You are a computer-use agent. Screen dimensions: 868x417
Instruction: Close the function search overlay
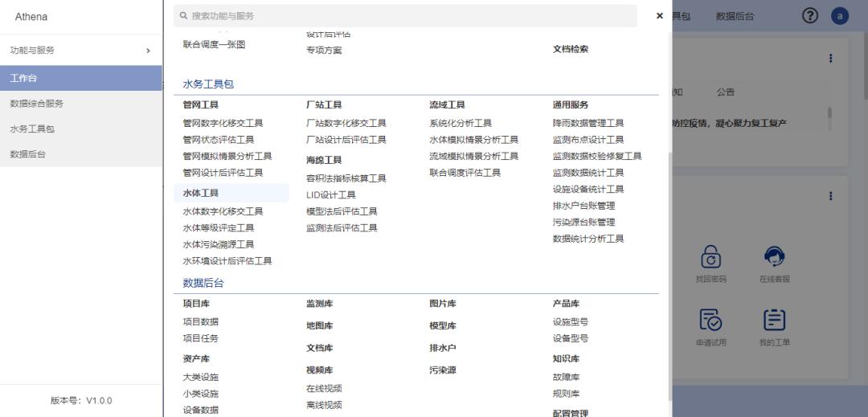pos(659,16)
